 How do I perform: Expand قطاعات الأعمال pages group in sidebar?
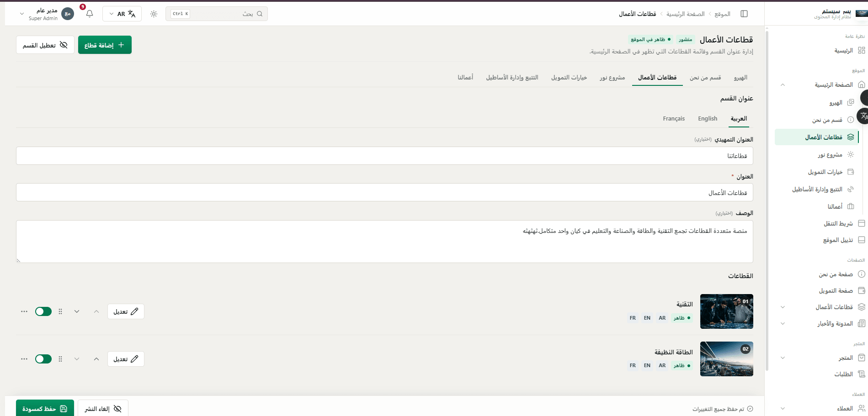click(783, 307)
